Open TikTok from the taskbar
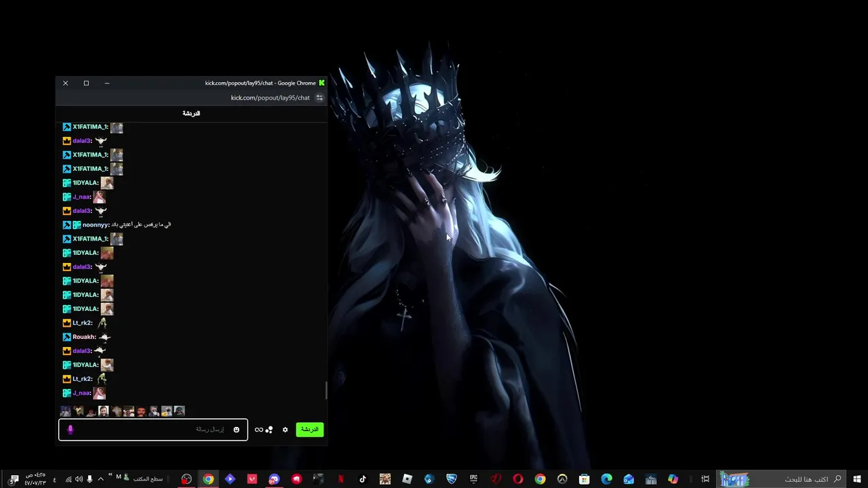The height and width of the screenshot is (488, 868). pos(363,479)
